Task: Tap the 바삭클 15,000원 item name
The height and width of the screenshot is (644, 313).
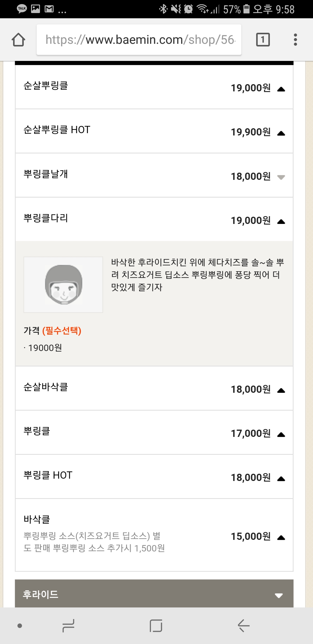Action: [x=37, y=519]
